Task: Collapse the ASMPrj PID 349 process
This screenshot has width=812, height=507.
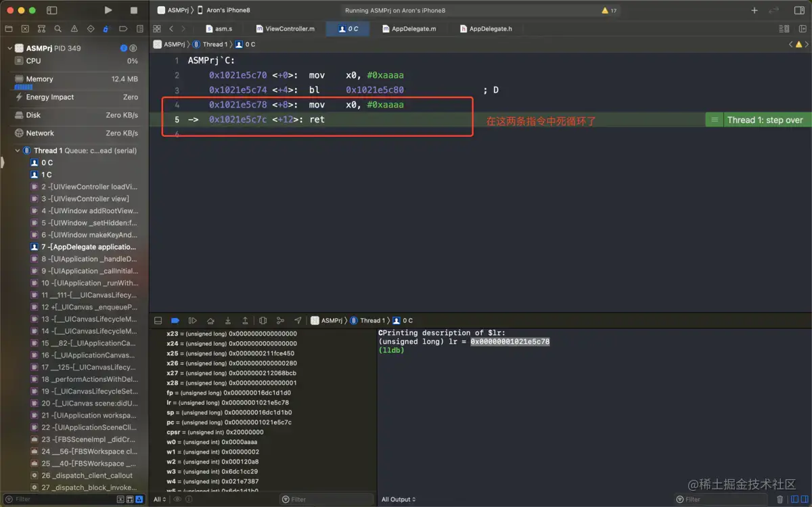Action: pos(9,48)
